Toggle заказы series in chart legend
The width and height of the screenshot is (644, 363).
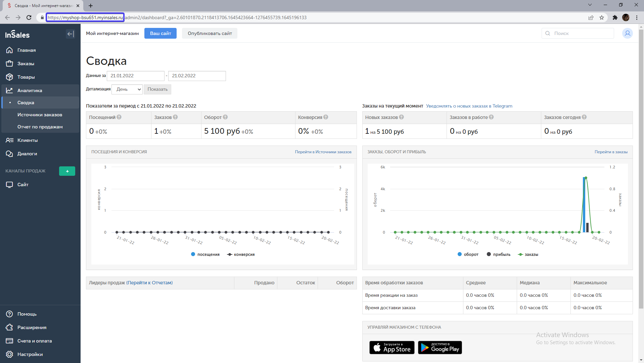[x=528, y=254]
